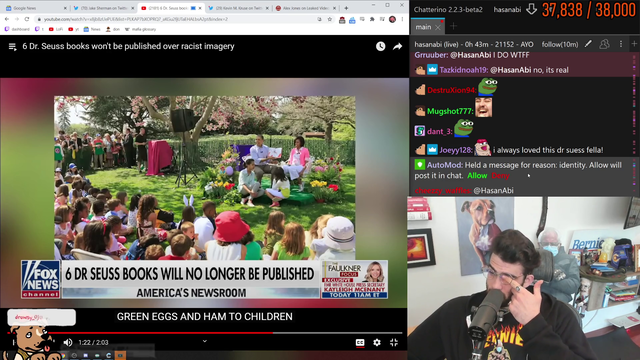Open a new browser tab
The height and width of the screenshot is (360, 640).
346,8
